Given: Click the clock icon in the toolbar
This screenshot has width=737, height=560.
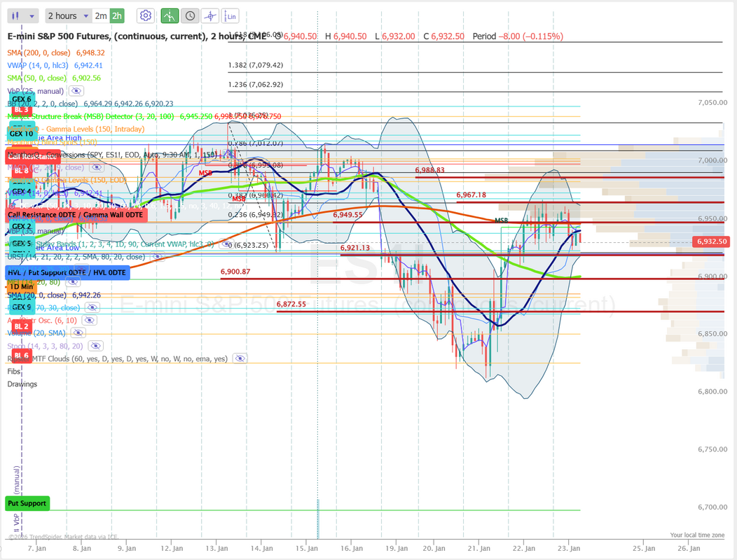Looking at the screenshot, I should (x=190, y=15).
